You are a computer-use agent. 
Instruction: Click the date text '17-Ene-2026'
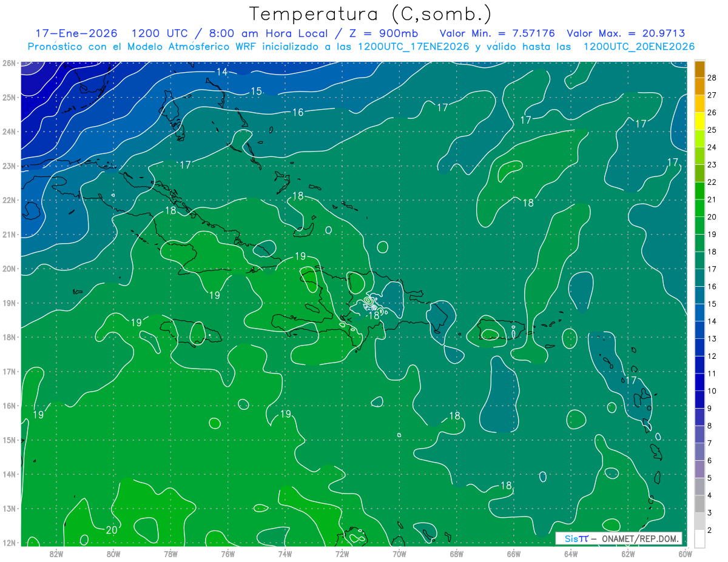76,33
